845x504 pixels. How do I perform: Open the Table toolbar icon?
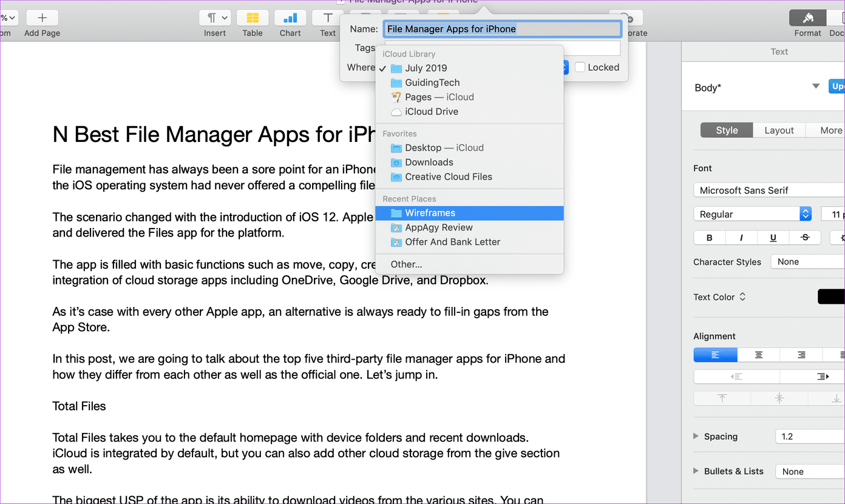tap(253, 18)
